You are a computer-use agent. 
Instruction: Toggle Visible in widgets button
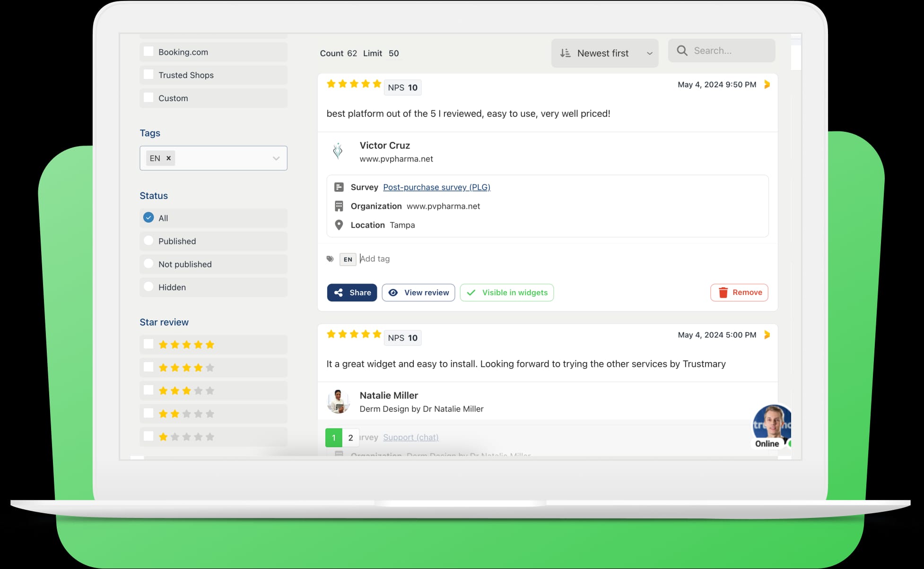click(507, 293)
